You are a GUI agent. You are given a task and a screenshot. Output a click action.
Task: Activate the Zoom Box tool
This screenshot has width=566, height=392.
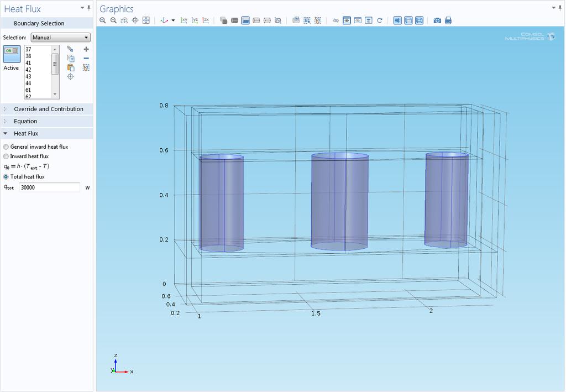(124, 20)
